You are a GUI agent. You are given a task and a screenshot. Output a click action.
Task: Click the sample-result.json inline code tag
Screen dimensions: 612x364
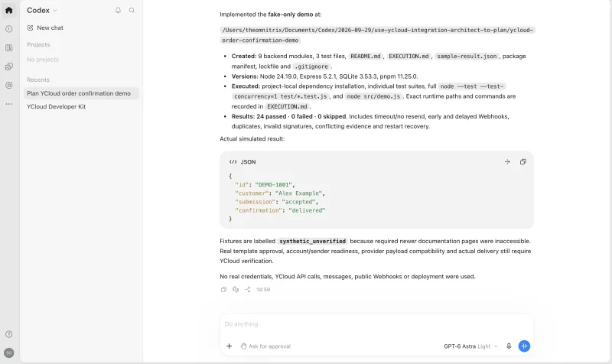click(x=467, y=56)
